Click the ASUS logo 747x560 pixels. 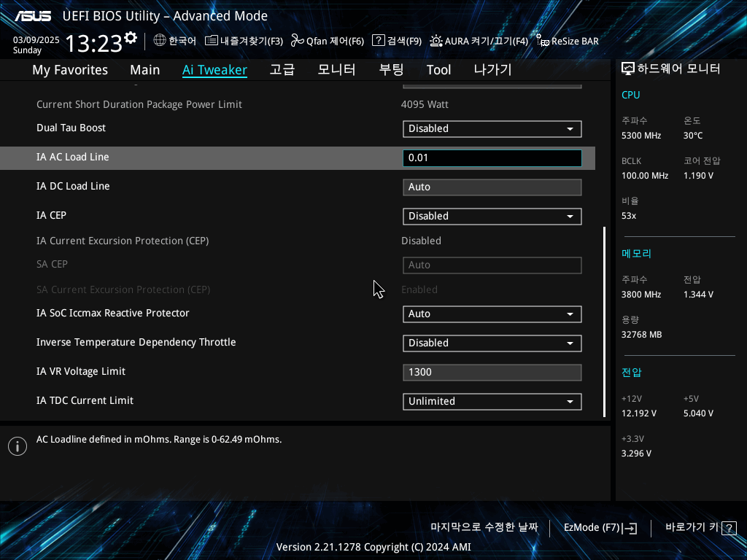[33, 16]
